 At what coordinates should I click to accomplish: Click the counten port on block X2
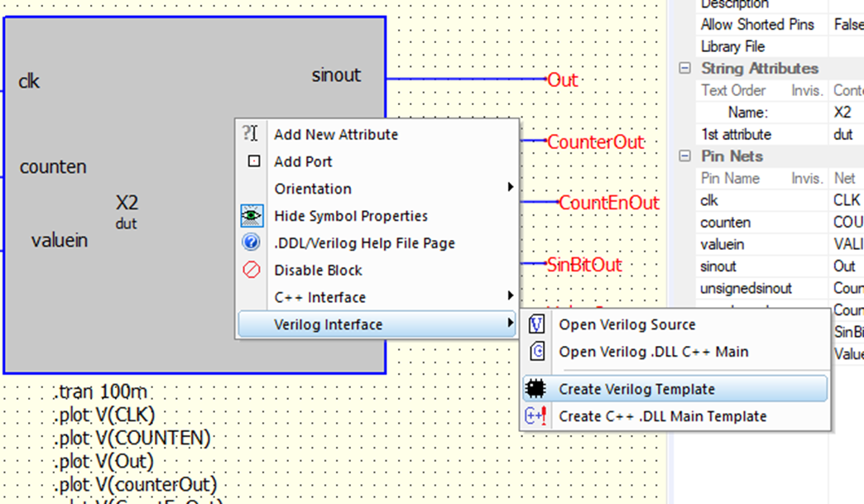coord(53,167)
